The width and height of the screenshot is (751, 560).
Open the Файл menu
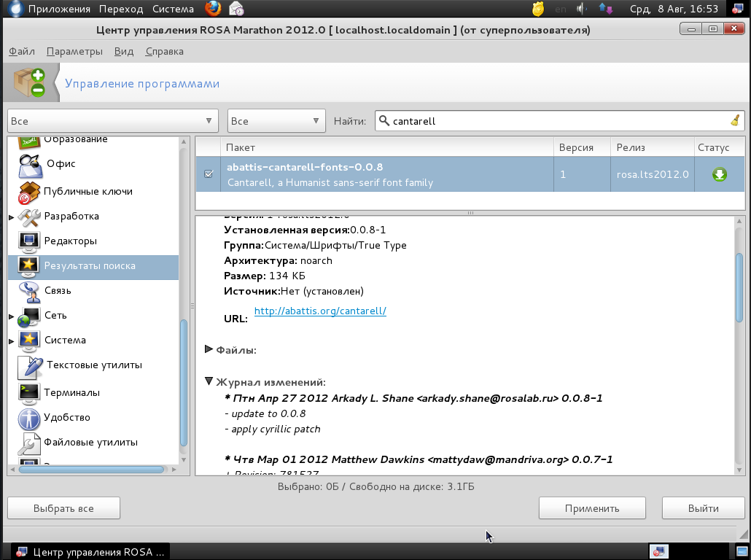pyautogui.click(x=22, y=51)
